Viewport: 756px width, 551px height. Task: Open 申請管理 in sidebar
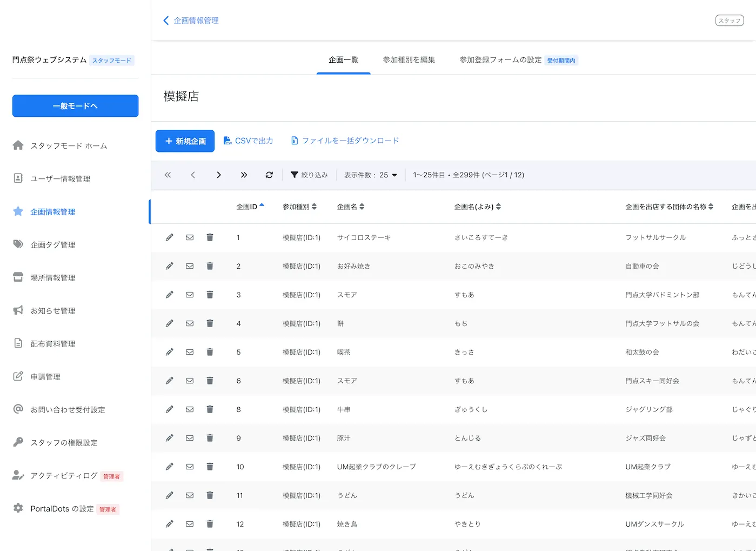(75, 376)
